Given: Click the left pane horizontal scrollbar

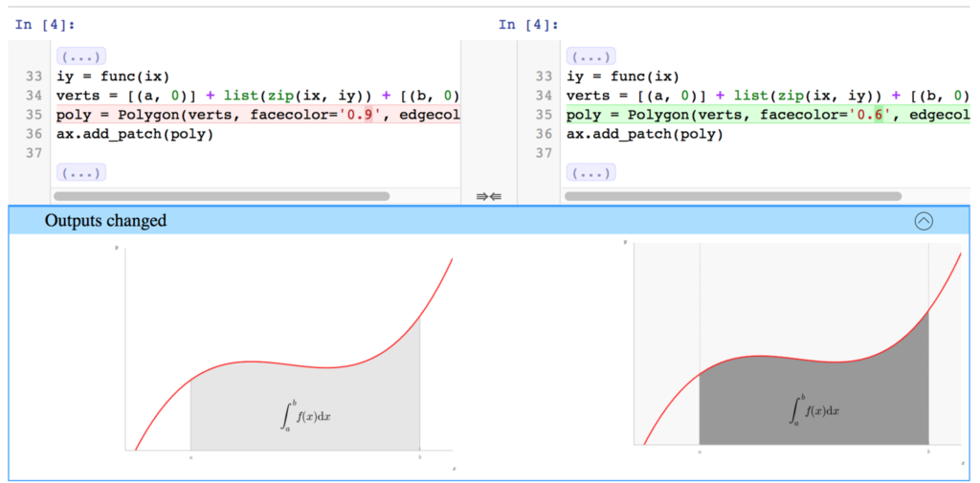Looking at the screenshot, I should [221, 196].
